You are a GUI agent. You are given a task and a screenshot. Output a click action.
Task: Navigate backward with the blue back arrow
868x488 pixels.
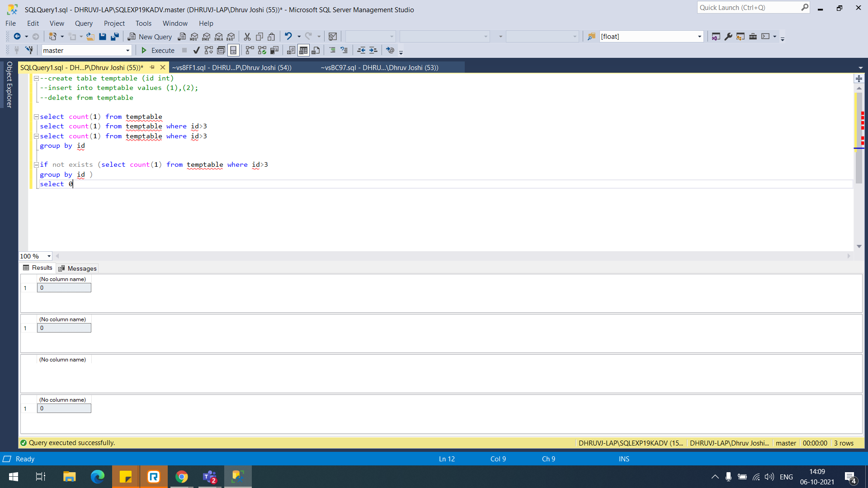pyautogui.click(x=17, y=37)
